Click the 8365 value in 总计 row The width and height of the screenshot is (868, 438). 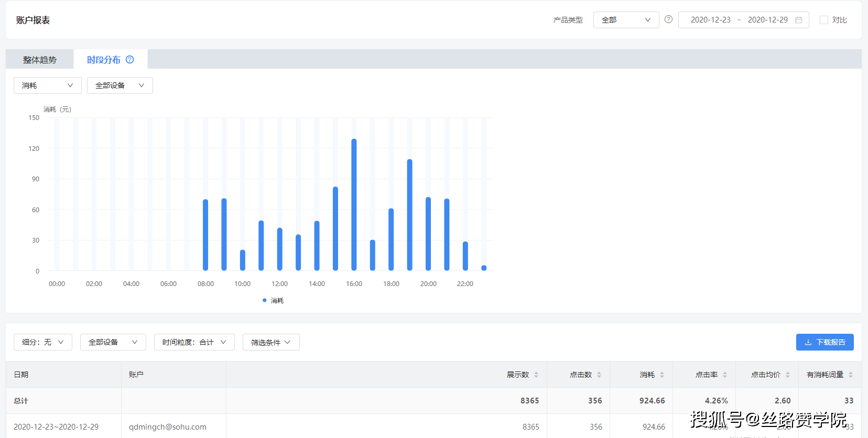pyautogui.click(x=529, y=401)
